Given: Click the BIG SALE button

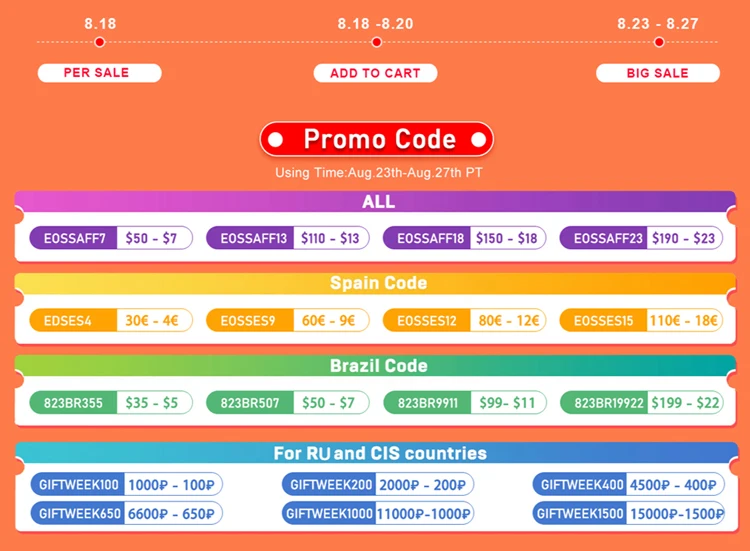Looking at the screenshot, I should (x=658, y=73).
